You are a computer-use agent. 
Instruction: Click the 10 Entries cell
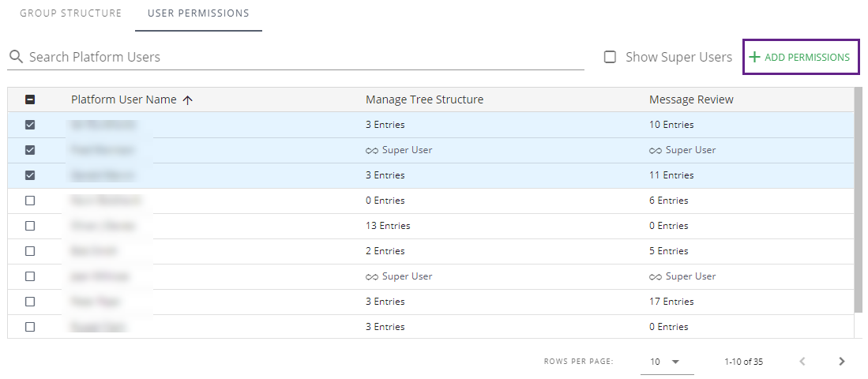tap(671, 125)
